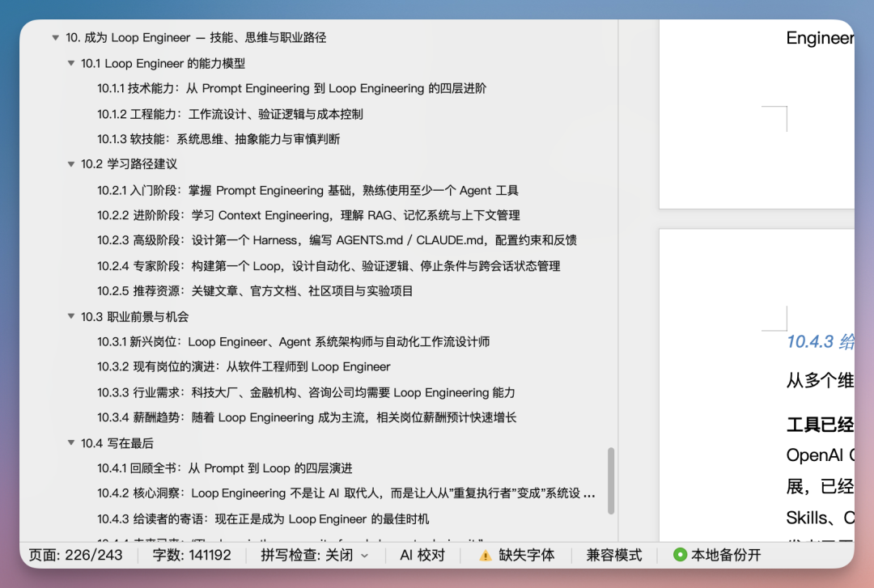The width and height of the screenshot is (874, 588).
Task: Open AI 校对 in status bar
Action: pos(422,555)
